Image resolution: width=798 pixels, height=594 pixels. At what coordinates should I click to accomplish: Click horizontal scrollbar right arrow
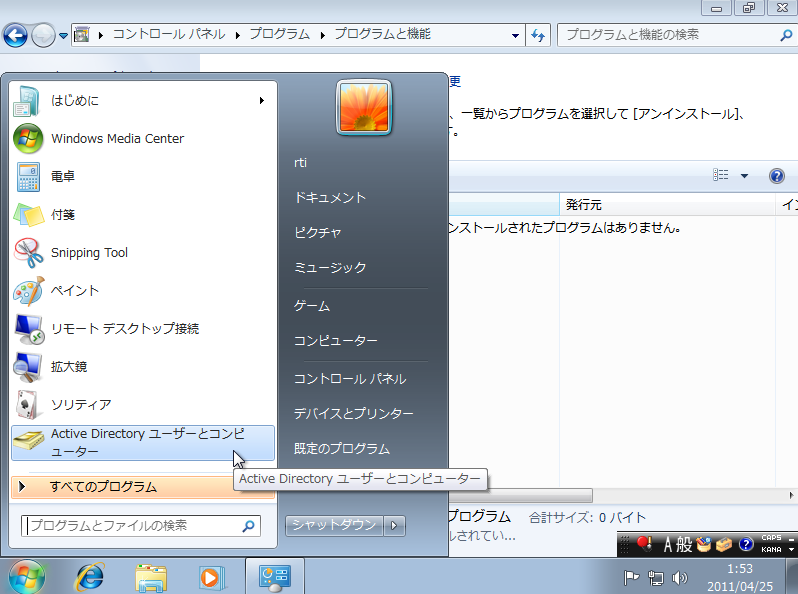tap(791, 495)
